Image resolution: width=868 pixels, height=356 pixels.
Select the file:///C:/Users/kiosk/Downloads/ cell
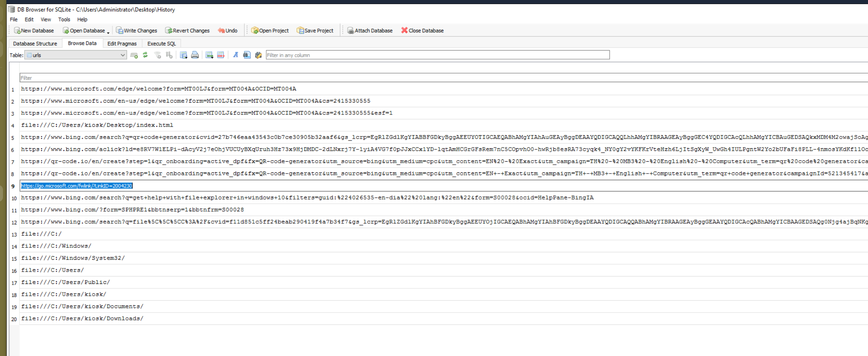coord(444,318)
